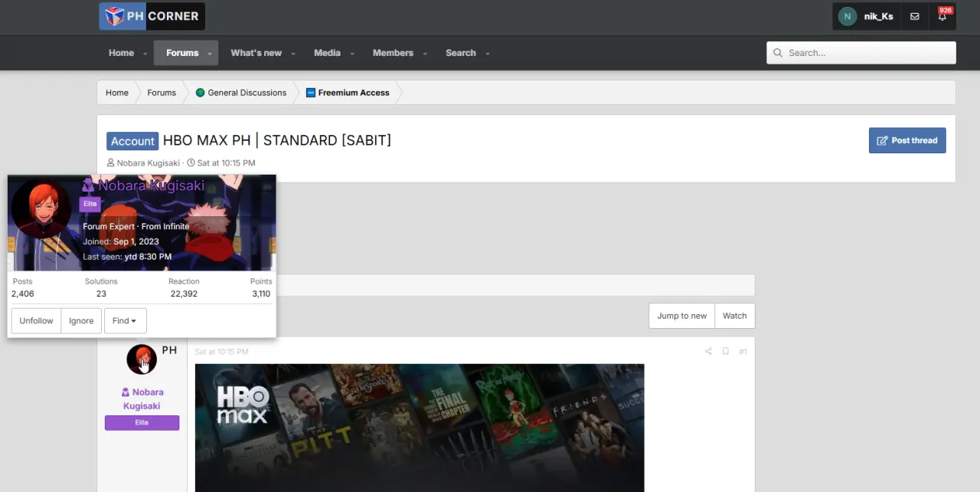Click the "Joined: Sep 1, 2023" text

pos(121,241)
